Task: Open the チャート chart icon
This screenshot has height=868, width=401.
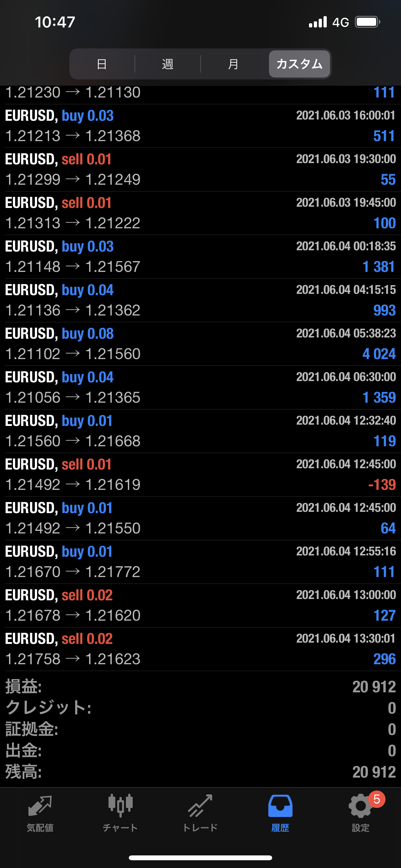Action: pyautogui.click(x=120, y=807)
